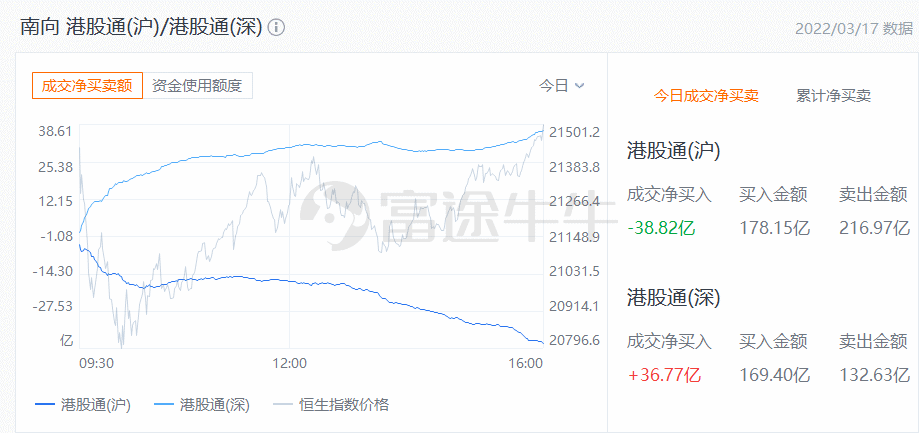The image size is (919, 433).
Task: Click the 09:30 time axis label
Action: click(x=96, y=363)
